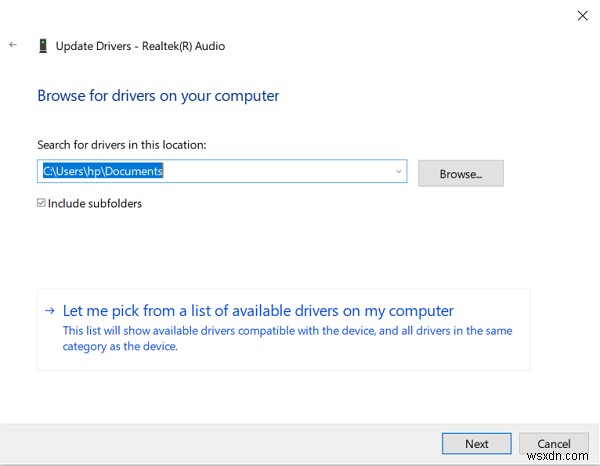Image resolution: width=600 pixels, height=466 pixels.
Task: Click the 'Search for drivers in this location' label
Action: [x=122, y=145]
